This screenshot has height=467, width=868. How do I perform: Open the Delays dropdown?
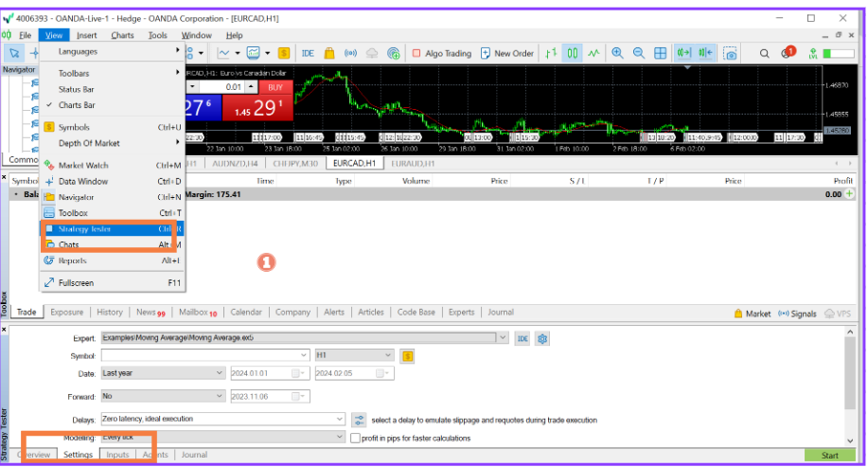(339, 420)
